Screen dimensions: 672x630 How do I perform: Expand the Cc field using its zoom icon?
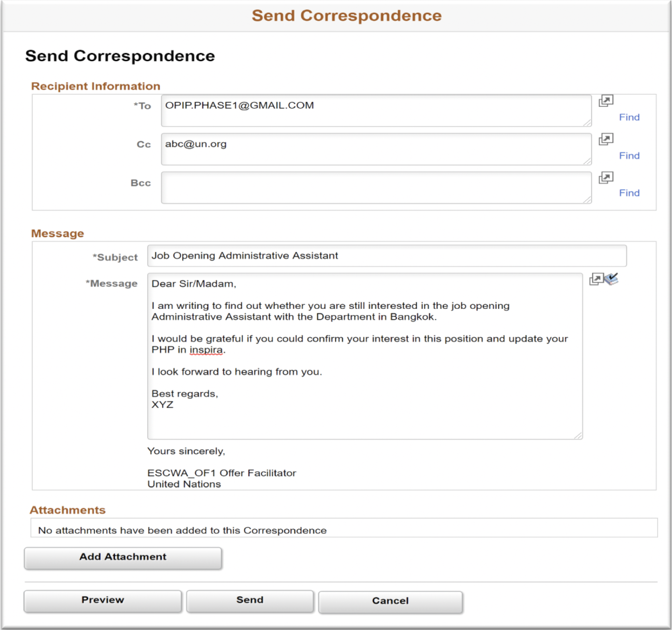coord(605,138)
